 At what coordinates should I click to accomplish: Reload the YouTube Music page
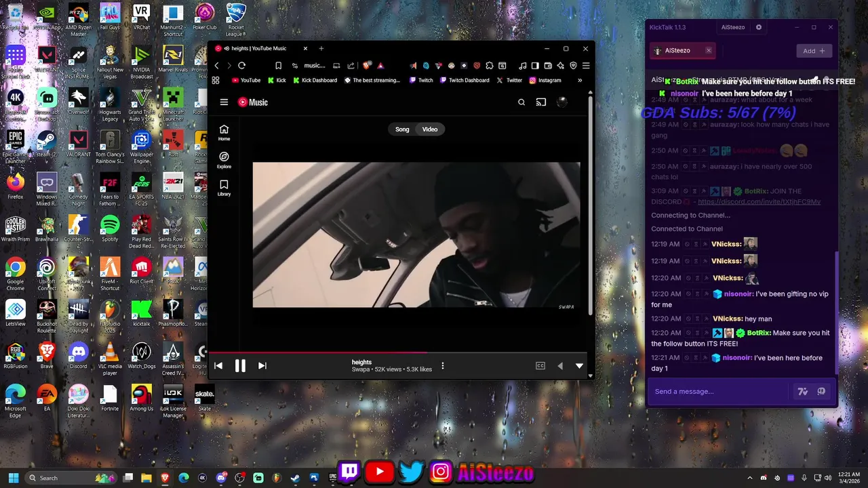[241, 66]
